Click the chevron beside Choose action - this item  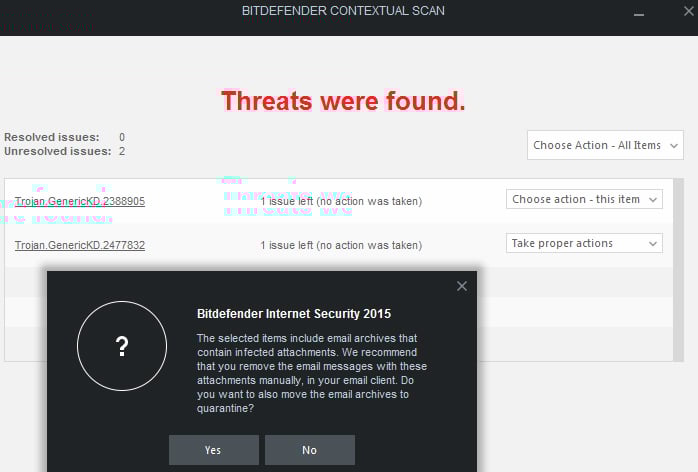(x=653, y=199)
